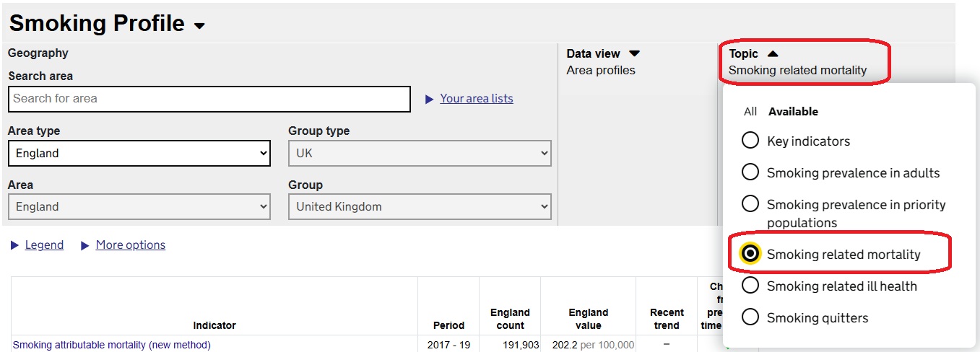Select the Smoking quitters radio button
Screen dimensions: 980x352
750,317
